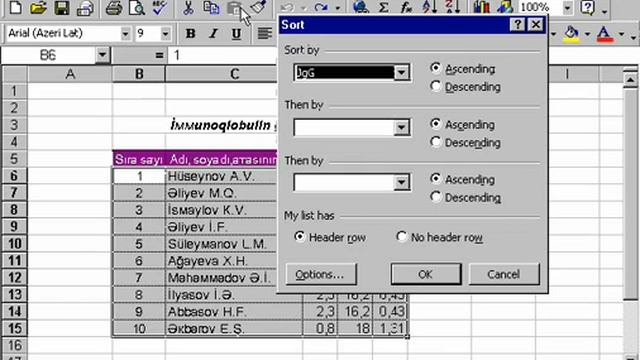Click cell Süleymanov L.M.

[221, 244]
